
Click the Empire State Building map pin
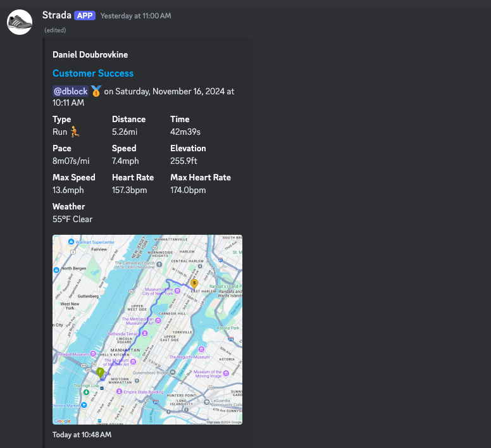(x=119, y=391)
